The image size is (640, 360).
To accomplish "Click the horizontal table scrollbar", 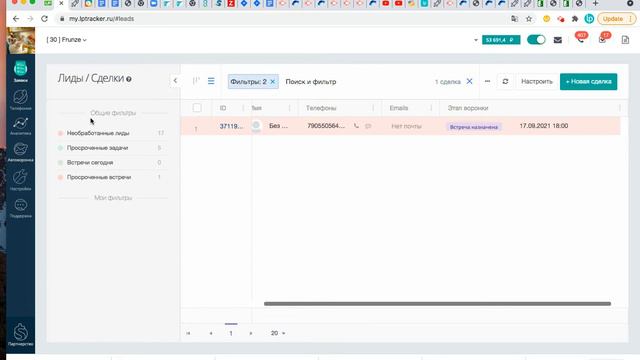I will (437, 304).
